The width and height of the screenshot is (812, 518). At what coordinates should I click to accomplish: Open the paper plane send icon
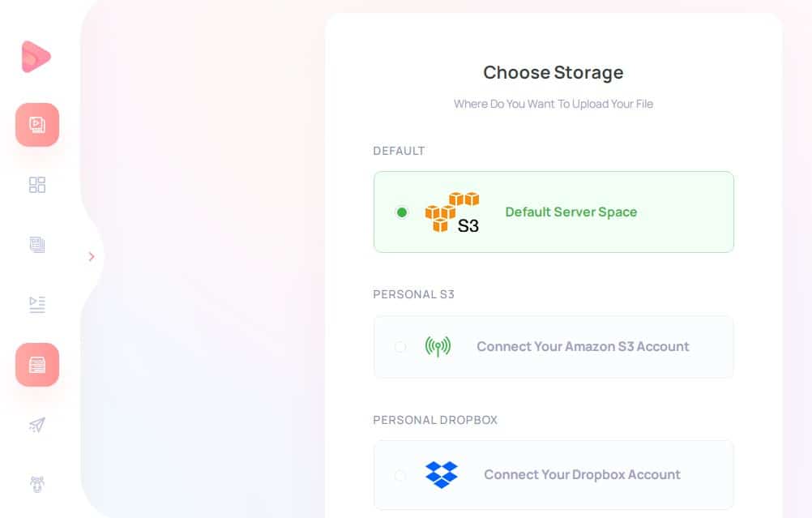tap(37, 425)
